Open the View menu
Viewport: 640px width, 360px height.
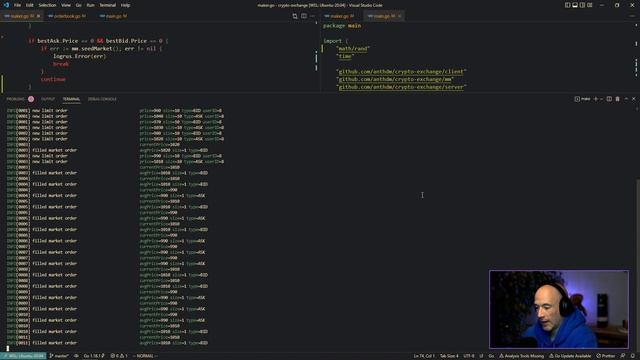click(x=66, y=5)
